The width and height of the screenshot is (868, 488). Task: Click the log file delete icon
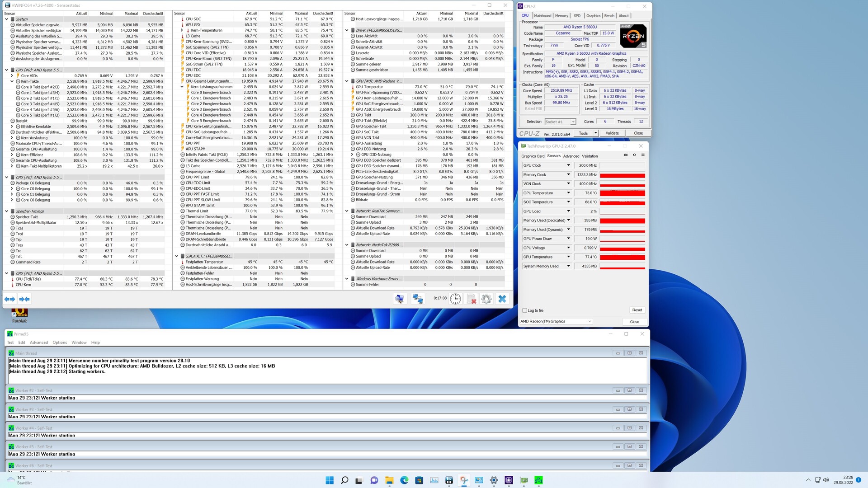coord(471,299)
